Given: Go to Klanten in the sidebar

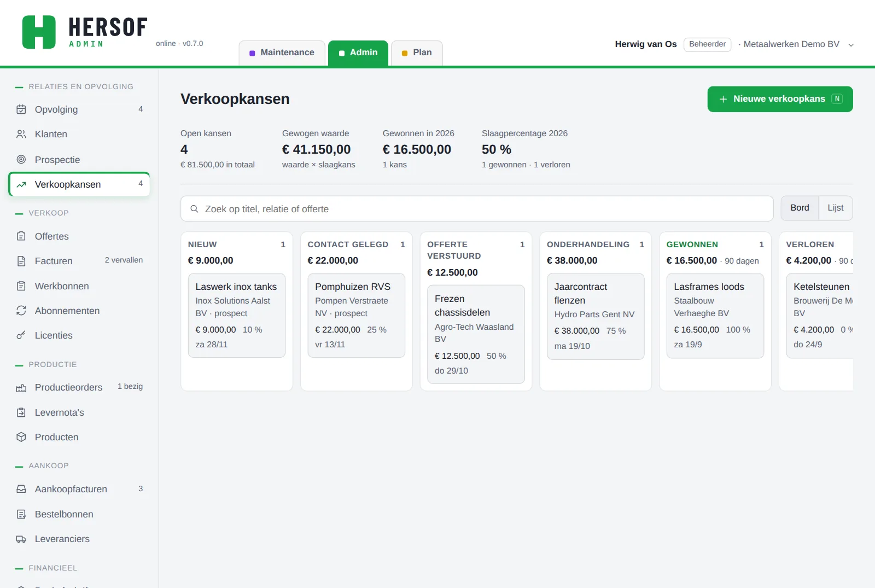Looking at the screenshot, I should tap(79, 134).
